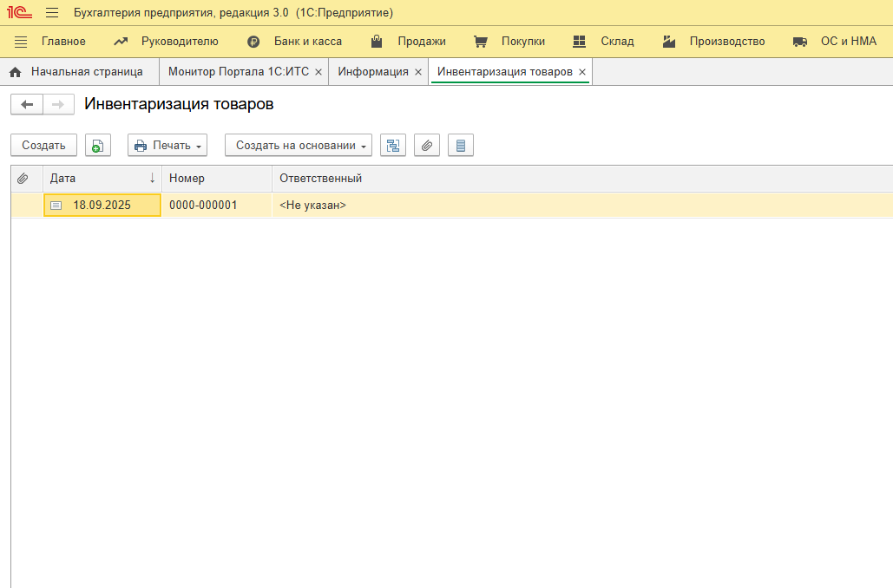Expand the Создать на основании dropdown
Image resolution: width=893 pixels, height=588 pixels.
299,146
